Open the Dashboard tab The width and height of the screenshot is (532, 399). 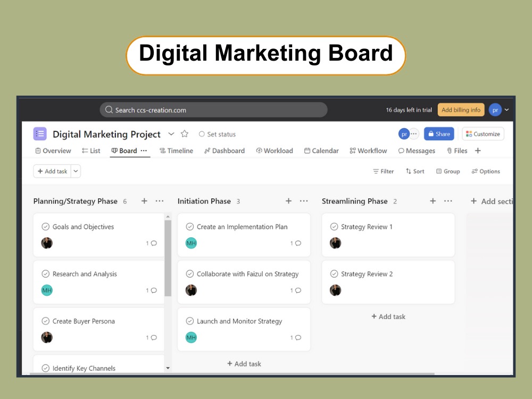pyautogui.click(x=225, y=151)
